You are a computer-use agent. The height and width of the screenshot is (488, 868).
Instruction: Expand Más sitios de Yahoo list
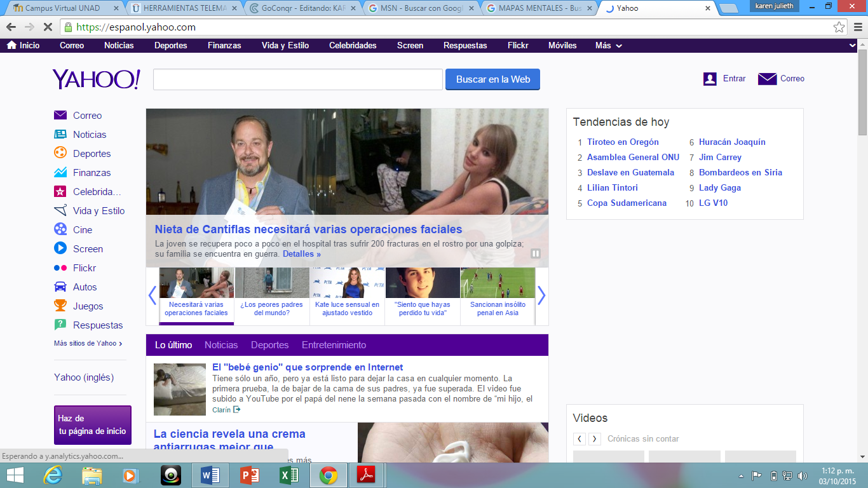tap(88, 343)
